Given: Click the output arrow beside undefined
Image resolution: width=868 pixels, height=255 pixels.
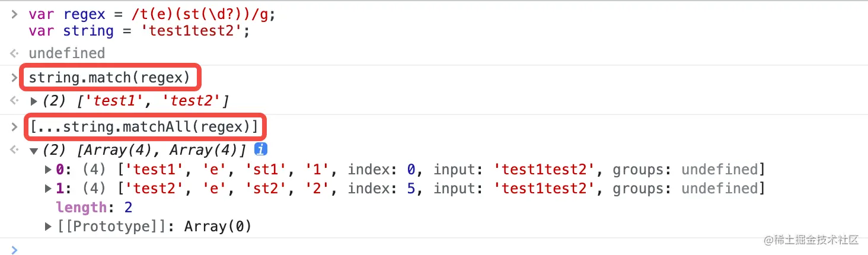Looking at the screenshot, I should coord(14,53).
